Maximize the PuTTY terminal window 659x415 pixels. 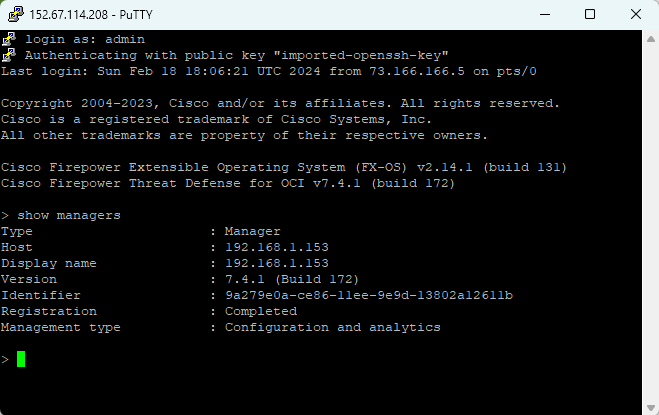click(x=590, y=15)
